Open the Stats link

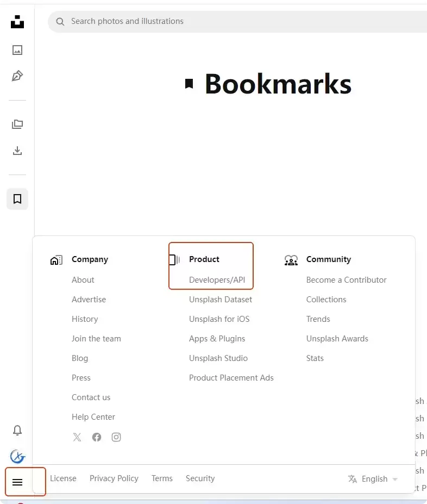pos(315,358)
